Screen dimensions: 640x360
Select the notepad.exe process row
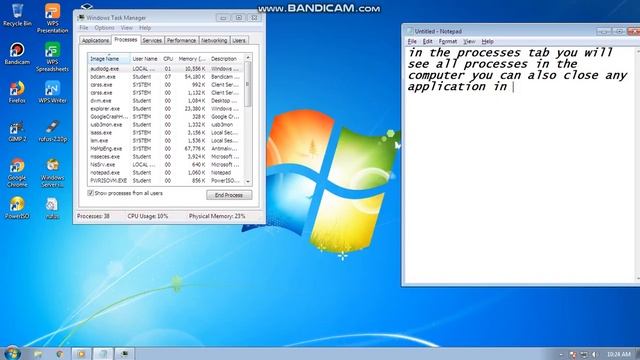[x=166, y=173]
